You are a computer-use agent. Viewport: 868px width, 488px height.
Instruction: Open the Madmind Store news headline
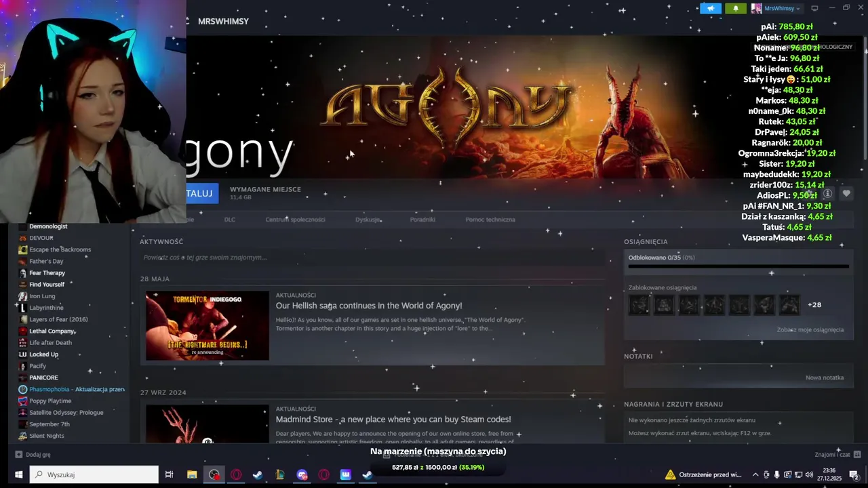tap(393, 420)
